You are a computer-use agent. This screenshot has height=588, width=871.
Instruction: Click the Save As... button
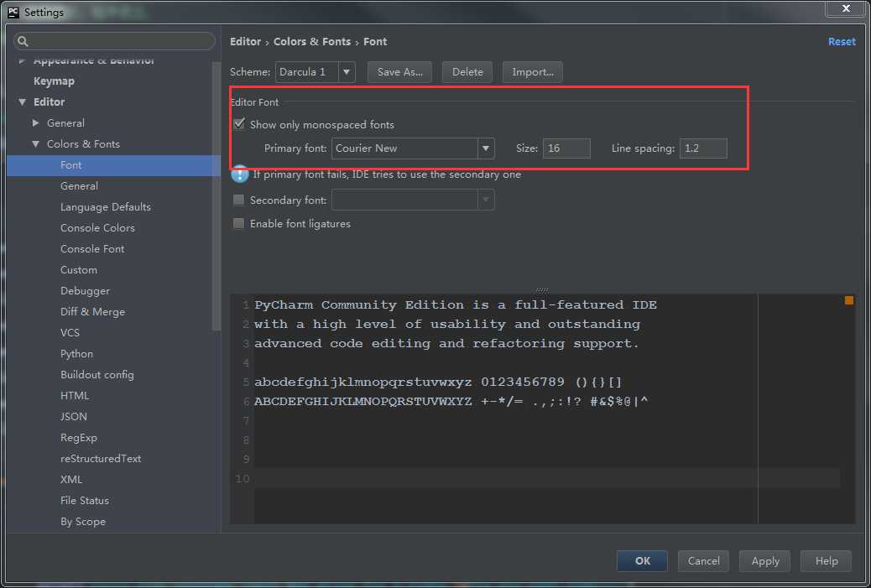coord(400,71)
